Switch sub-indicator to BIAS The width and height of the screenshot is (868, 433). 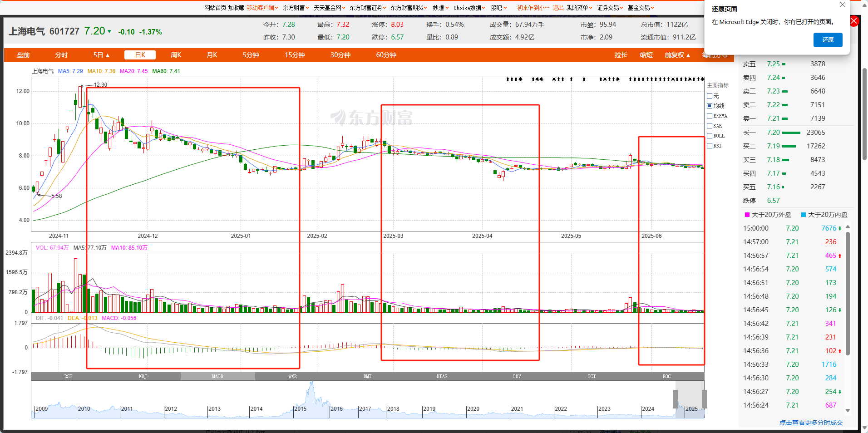[x=442, y=376]
